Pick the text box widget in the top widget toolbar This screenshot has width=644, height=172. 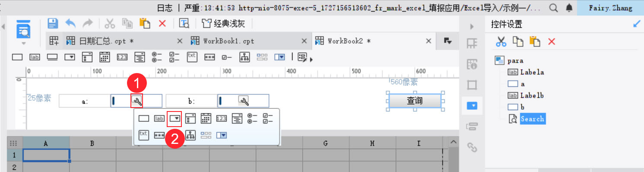[17, 57]
